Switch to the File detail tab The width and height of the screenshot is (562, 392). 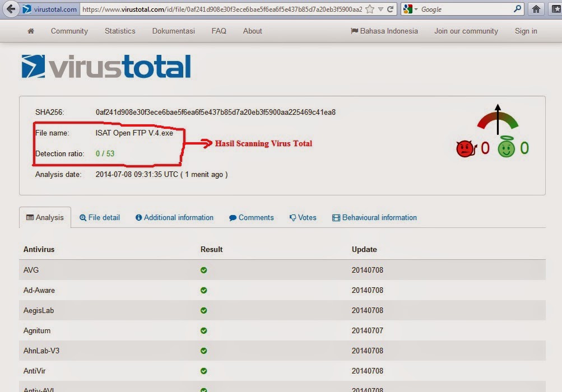tap(100, 218)
